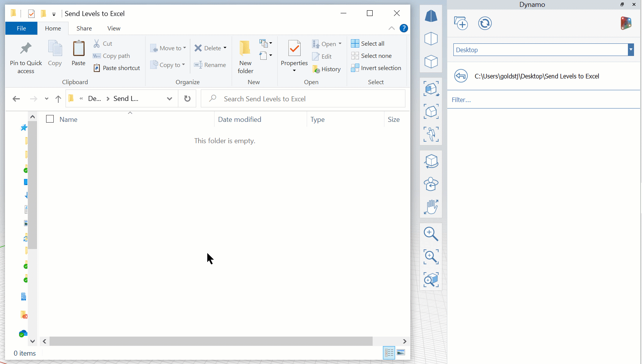Open the New item dropdown

pyautogui.click(x=266, y=43)
